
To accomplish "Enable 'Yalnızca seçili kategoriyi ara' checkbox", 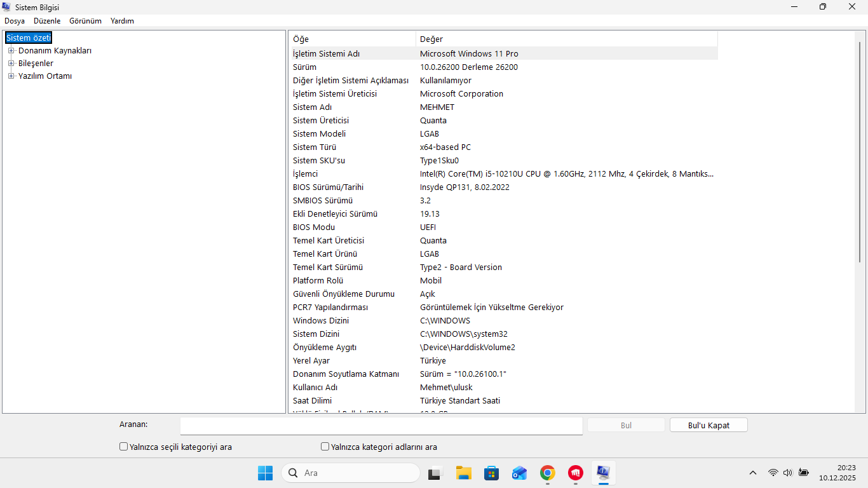I will (124, 447).
